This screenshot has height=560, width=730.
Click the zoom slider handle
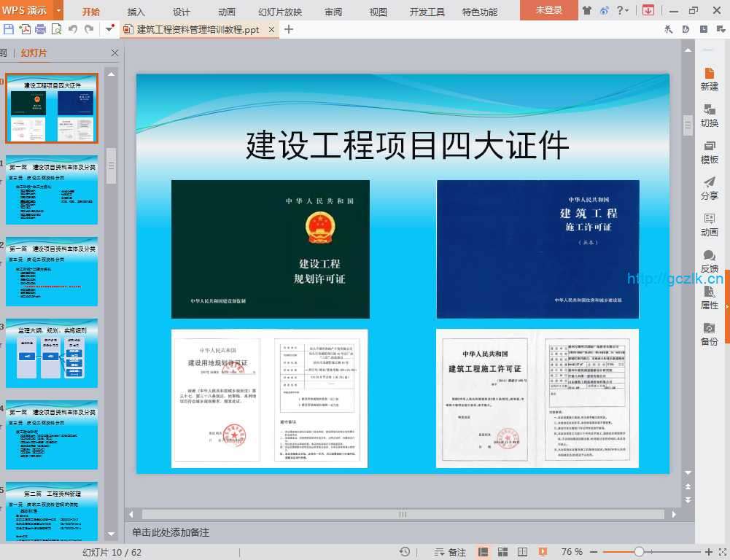[x=639, y=552]
